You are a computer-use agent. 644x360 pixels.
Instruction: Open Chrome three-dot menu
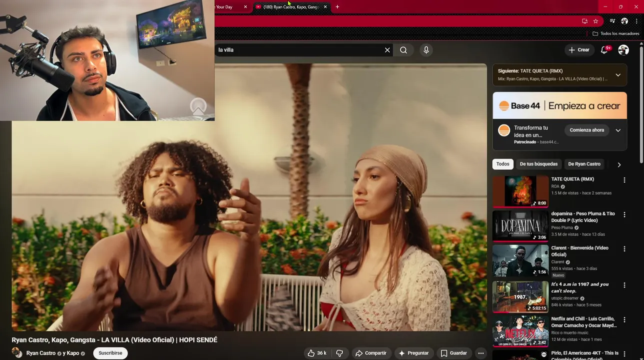(637, 21)
